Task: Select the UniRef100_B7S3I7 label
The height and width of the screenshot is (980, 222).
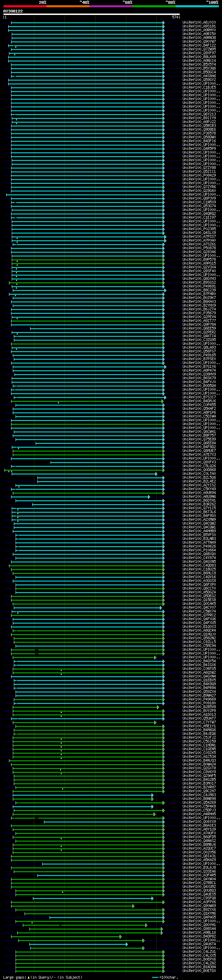Action: pyautogui.click(x=199, y=397)
